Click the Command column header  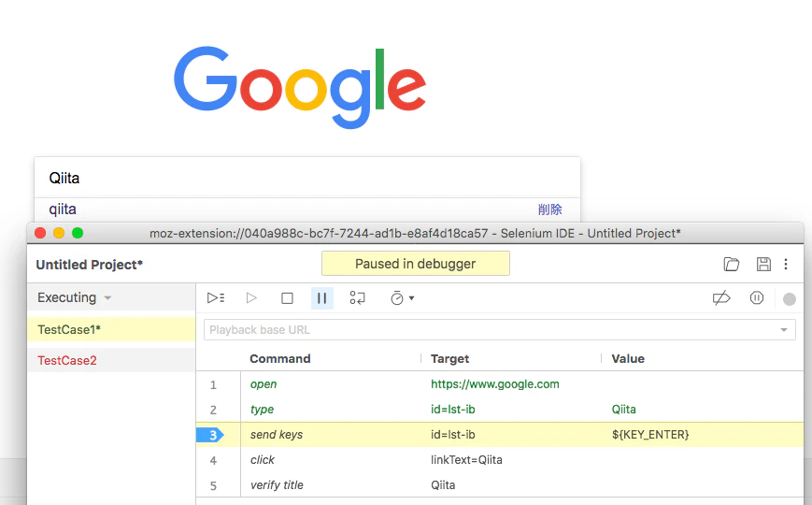[280, 359]
